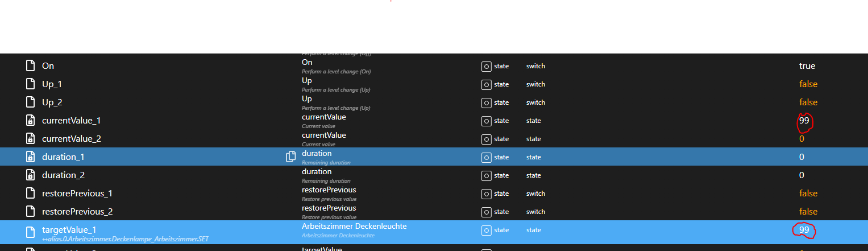Viewport: 868px width, 251px height.
Task: Click the state type icon in the currentValue_2 row
Action: click(x=486, y=139)
